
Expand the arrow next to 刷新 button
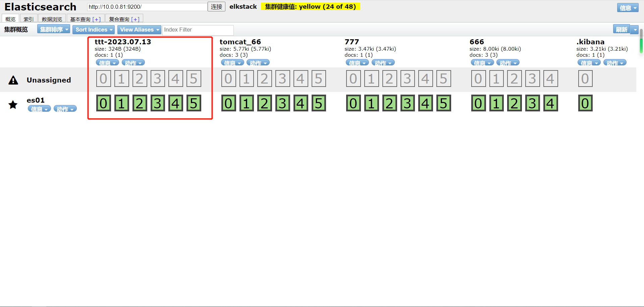pos(635,30)
